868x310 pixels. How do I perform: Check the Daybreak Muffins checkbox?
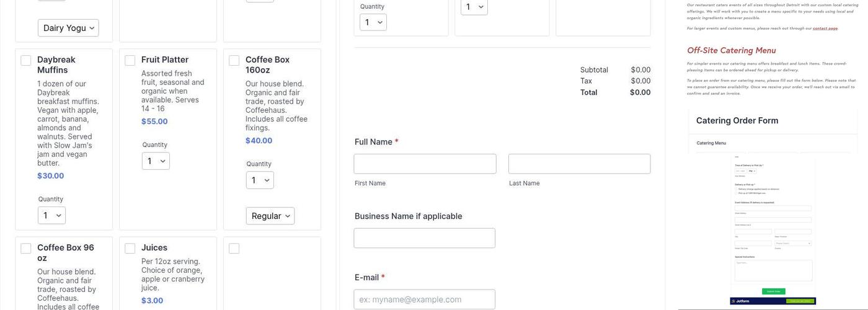click(26, 61)
